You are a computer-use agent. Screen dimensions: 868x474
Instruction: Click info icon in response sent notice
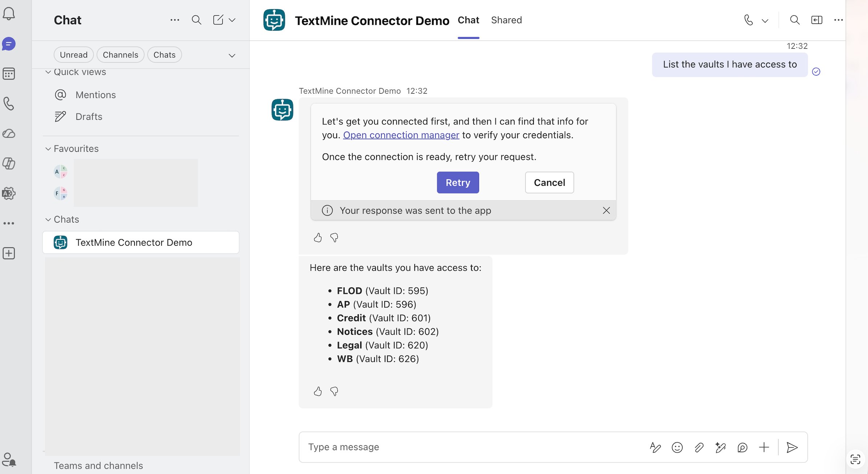pos(327,211)
